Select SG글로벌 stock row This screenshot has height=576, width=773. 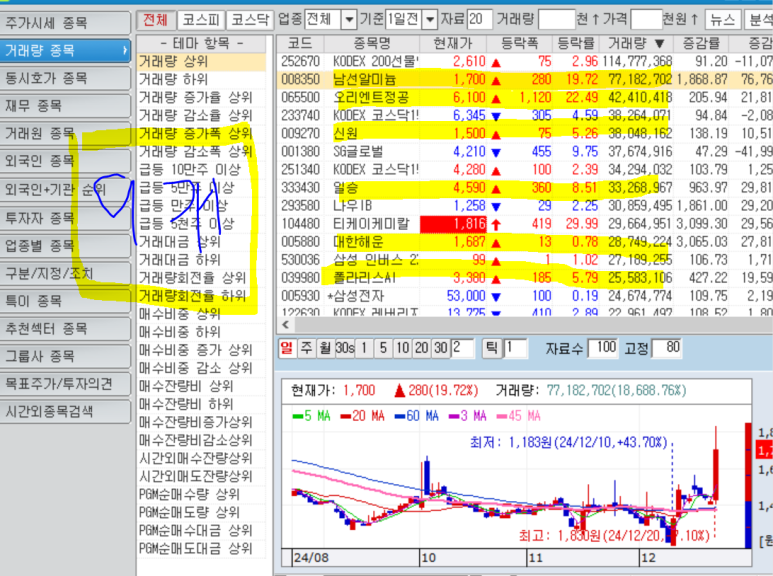525,151
